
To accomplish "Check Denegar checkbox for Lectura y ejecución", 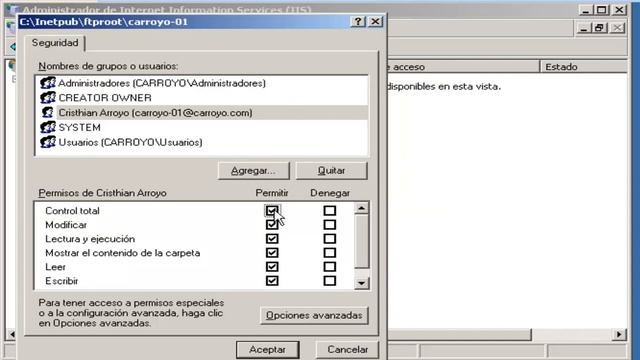I will point(330,239).
